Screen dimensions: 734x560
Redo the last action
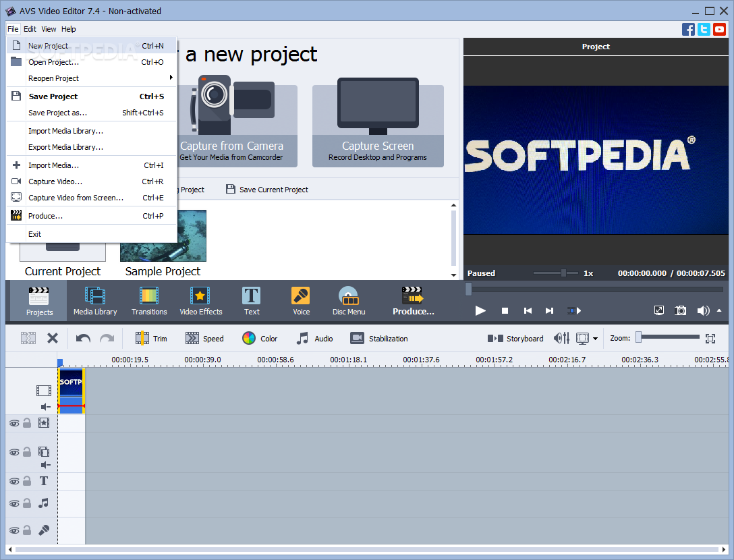click(x=107, y=338)
